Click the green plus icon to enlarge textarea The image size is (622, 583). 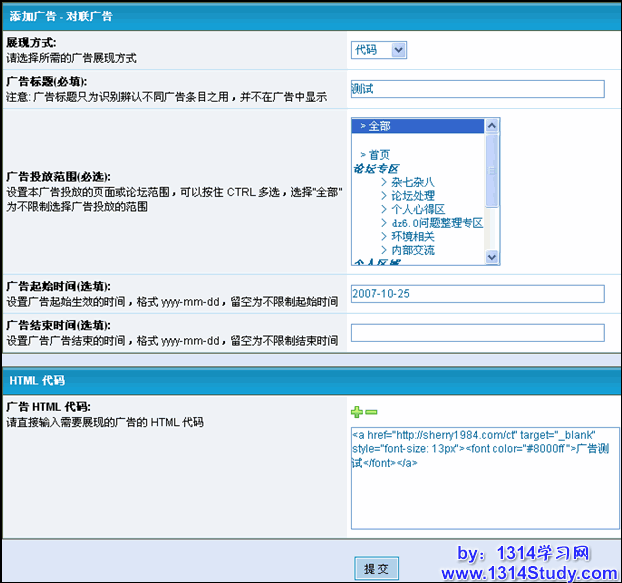tap(357, 412)
